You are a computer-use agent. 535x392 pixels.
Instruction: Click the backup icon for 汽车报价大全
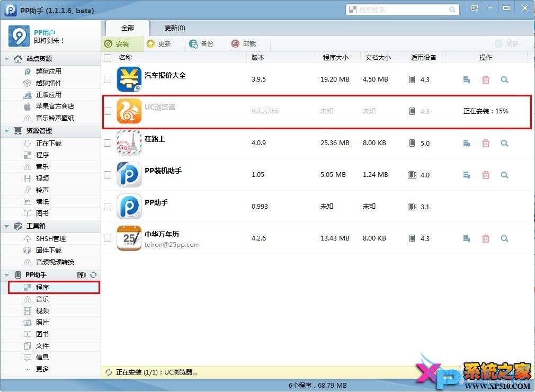tap(467, 79)
